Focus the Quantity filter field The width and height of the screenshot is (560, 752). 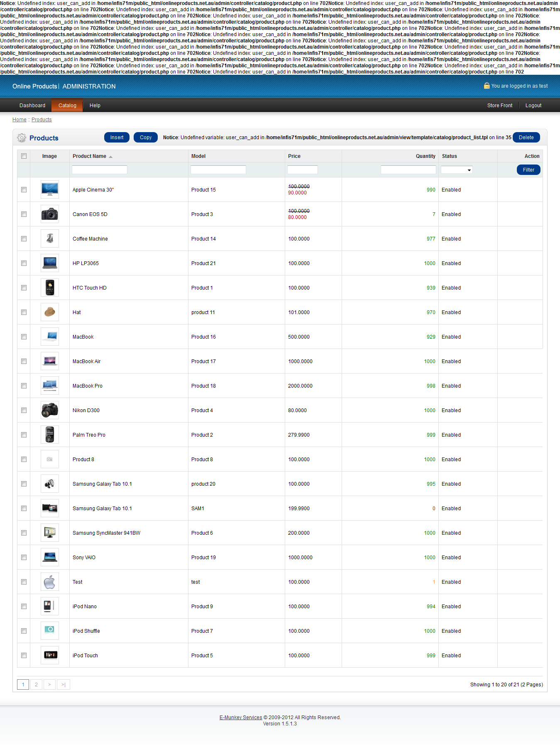408,170
